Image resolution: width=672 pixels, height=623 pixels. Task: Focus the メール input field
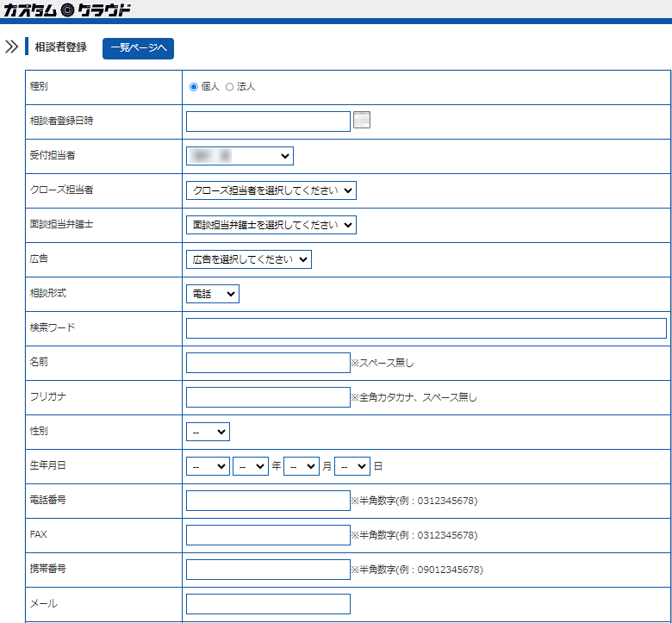[x=268, y=604]
